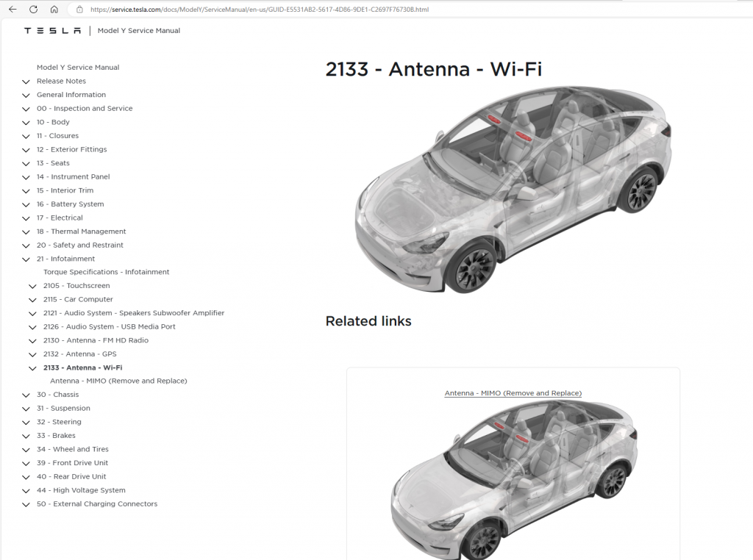This screenshot has width=753, height=560.
Task: Expand the Release Notes chevron
Action: (x=26, y=82)
